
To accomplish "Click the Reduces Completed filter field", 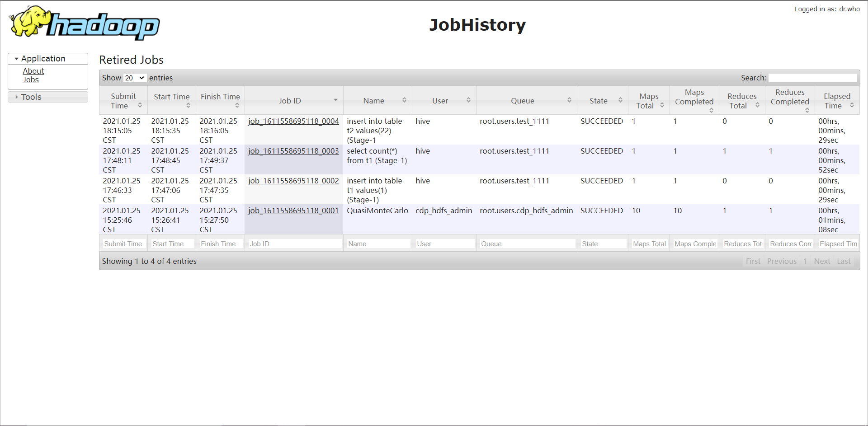I will click(x=791, y=244).
